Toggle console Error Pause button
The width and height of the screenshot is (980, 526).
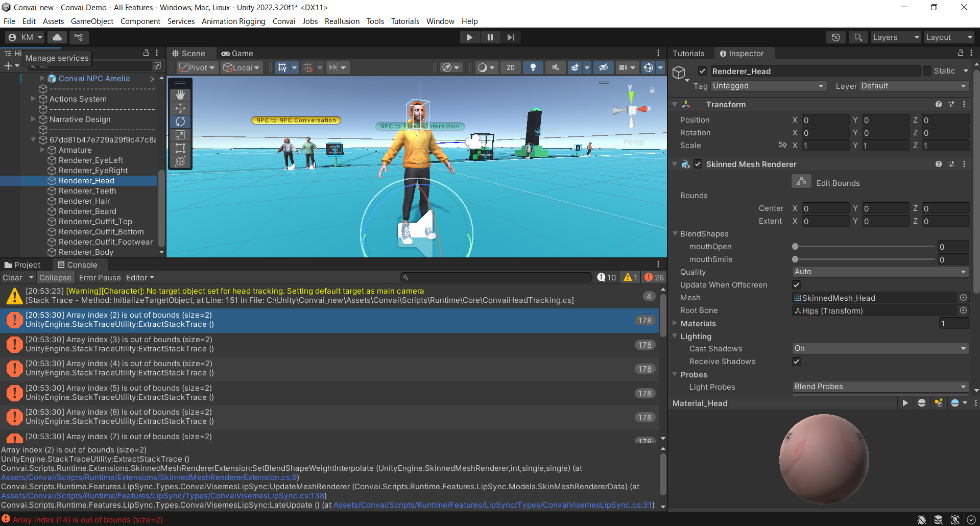pos(100,277)
